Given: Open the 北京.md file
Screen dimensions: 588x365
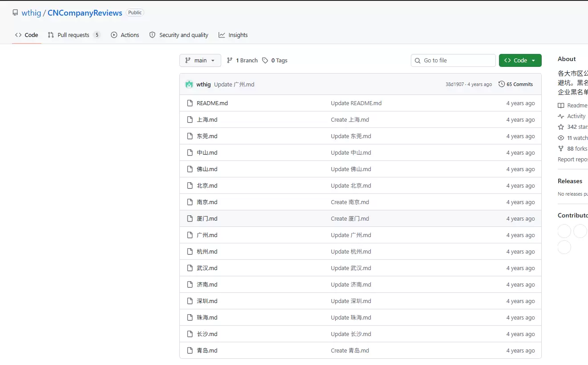Looking at the screenshot, I should pyautogui.click(x=207, y=186).
